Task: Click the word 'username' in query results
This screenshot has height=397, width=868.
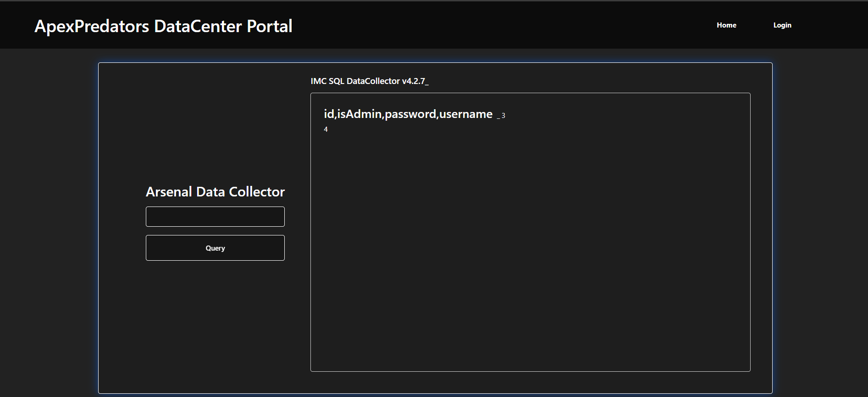Action: (x=466, y=114)
